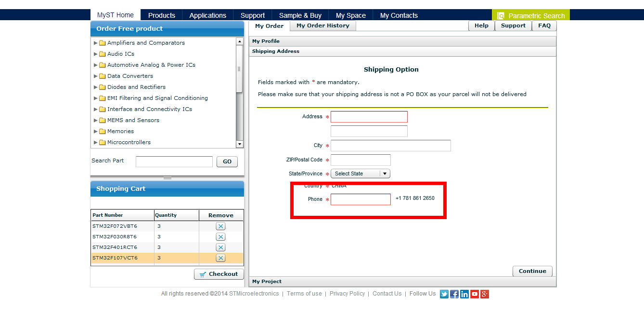Open the Twitter social icon
This screenshot has height=309, width=644.
pos(444,294)
